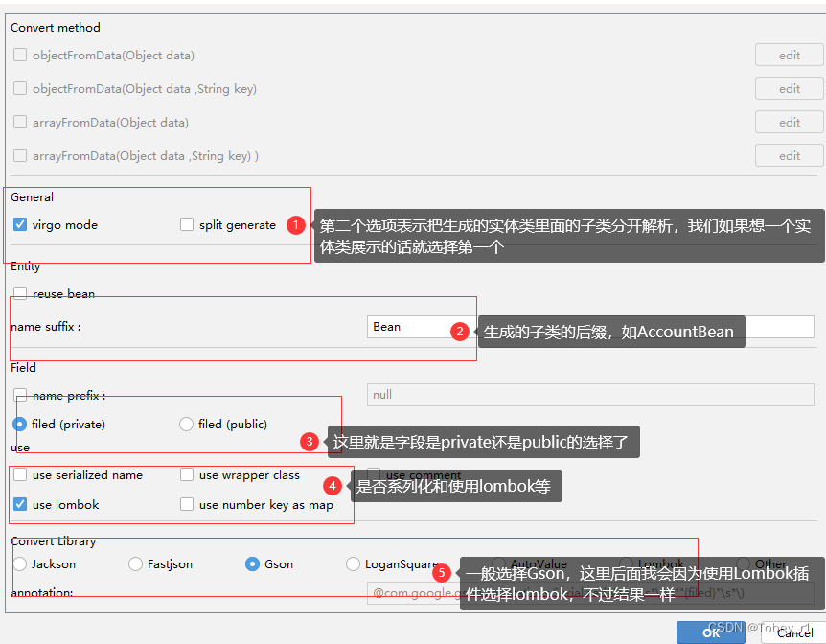Tick arrayFromData(Object data, String key) checkbox
Screen dimensions: 826x644
20,155
